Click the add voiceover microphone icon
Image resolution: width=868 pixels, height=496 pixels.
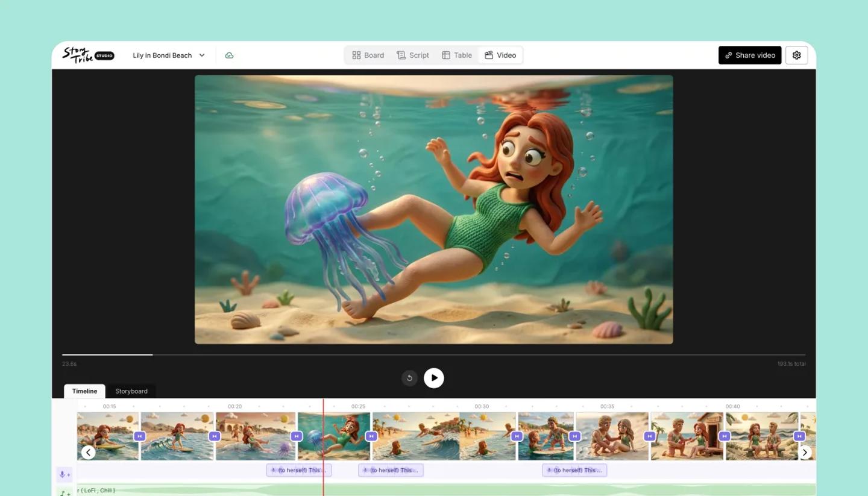[x=64, y=474]
